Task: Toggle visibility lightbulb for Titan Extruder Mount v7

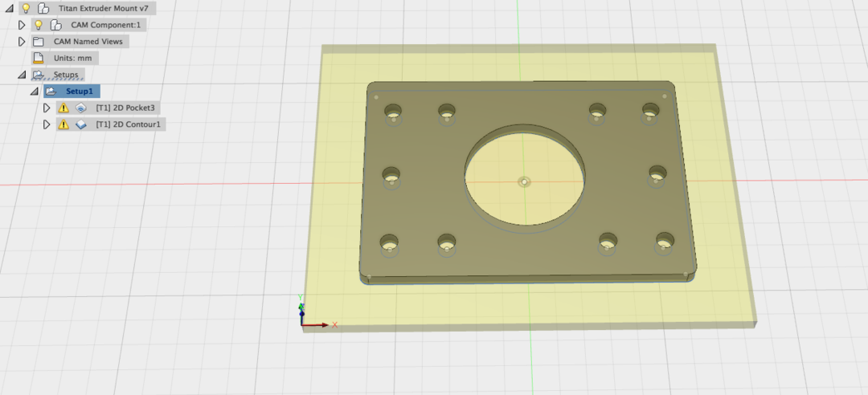Action: 26,8
